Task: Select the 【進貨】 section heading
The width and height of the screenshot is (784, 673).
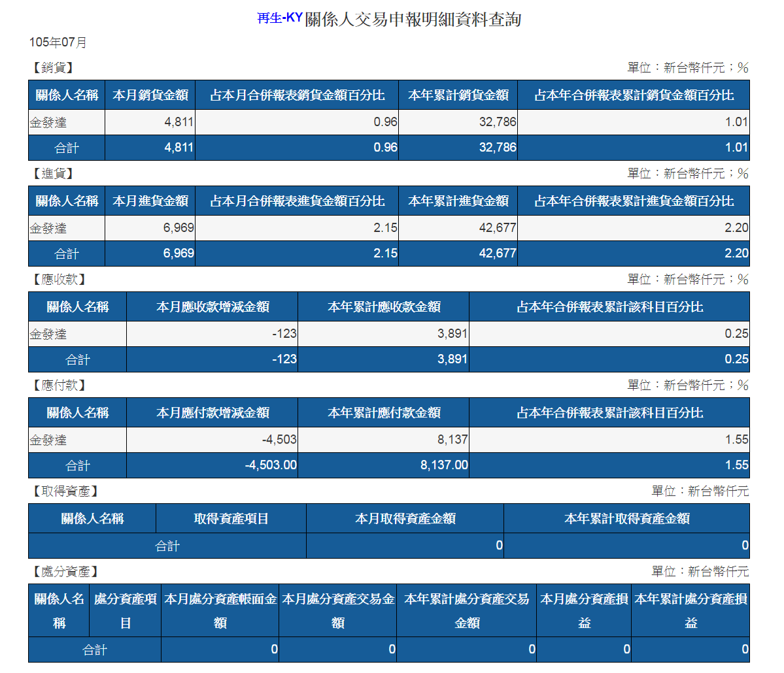Action: pos(53,173)
